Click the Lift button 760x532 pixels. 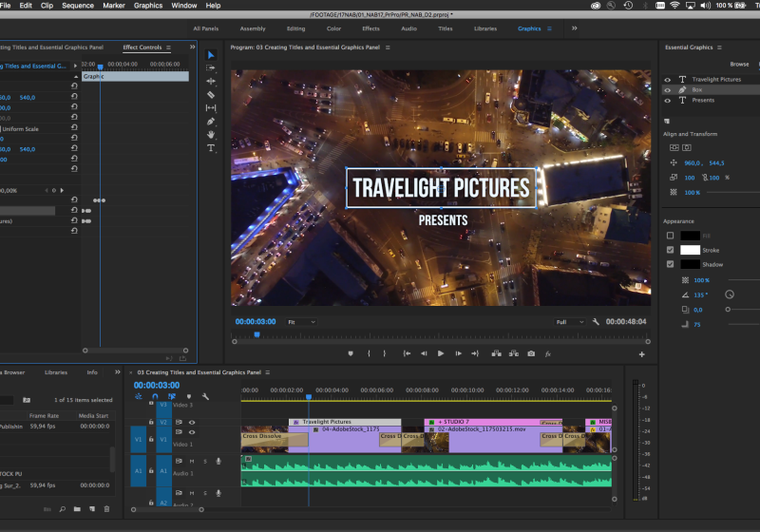coord(496,353)
